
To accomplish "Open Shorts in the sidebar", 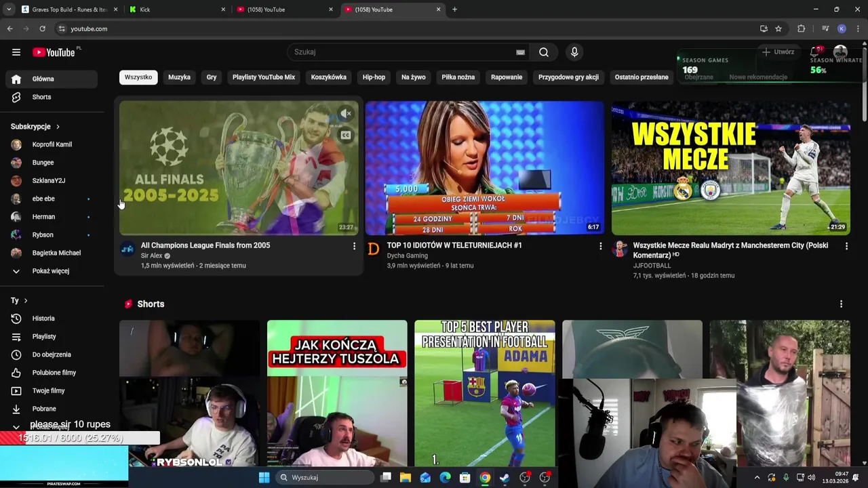I will [52, 97].
